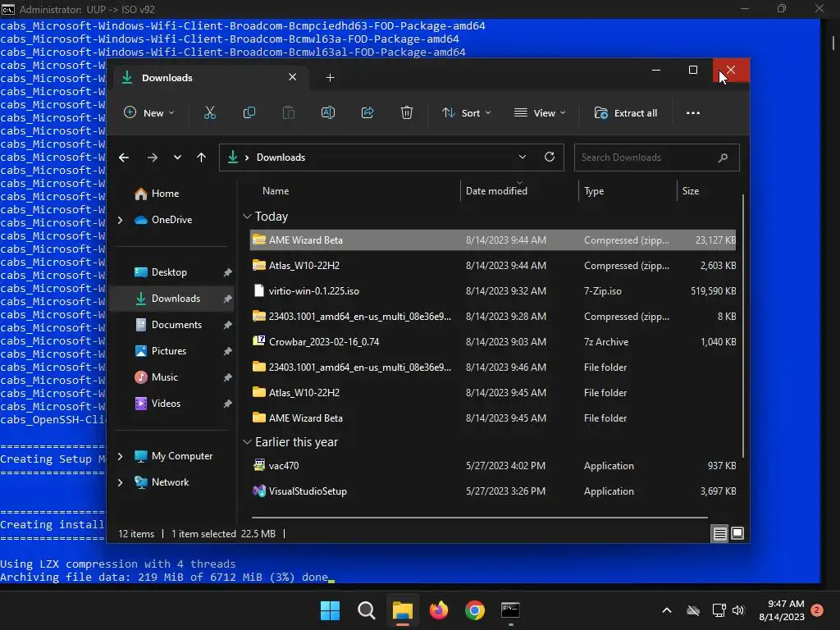Open the network icon in system tray
This screenshot has height=630, width=840.
click(x=719, y=610)
